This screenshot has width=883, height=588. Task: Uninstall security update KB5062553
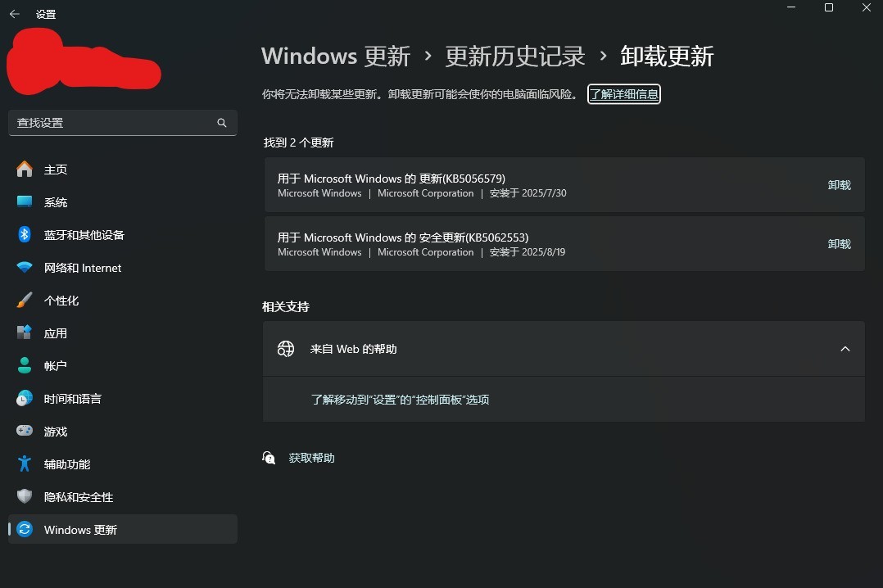839,243
